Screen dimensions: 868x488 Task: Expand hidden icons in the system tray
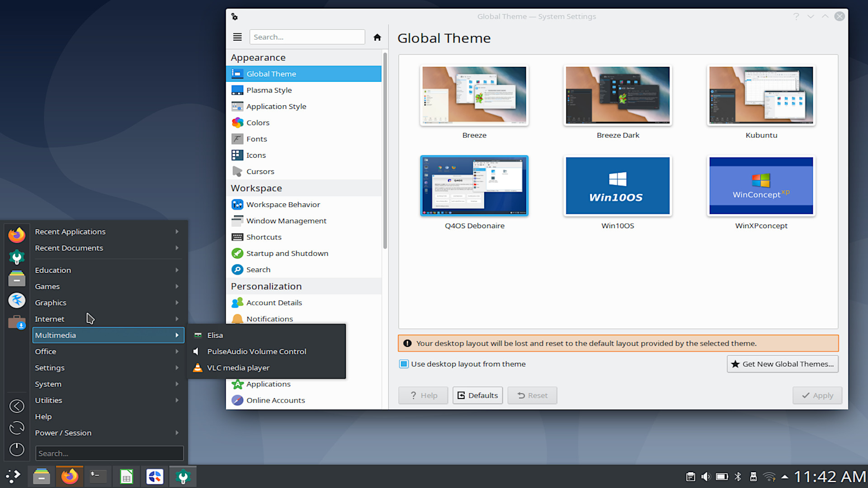pos(784,476)
